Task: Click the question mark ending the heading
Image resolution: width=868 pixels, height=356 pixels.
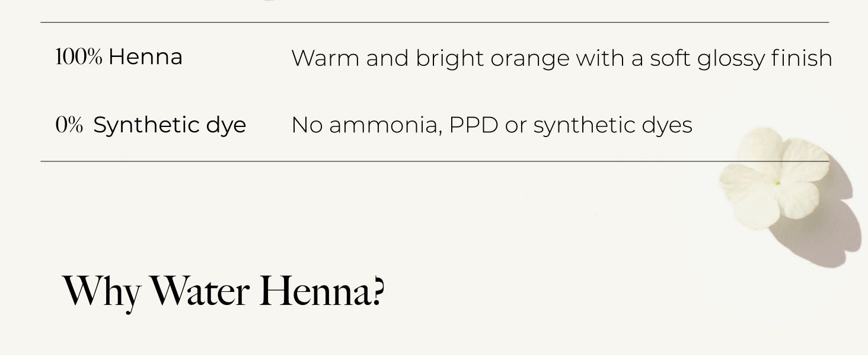Action: click(x=379, y=291)
